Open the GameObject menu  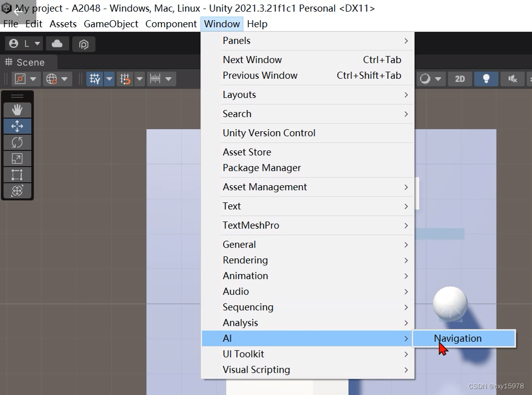click(111, 24)
